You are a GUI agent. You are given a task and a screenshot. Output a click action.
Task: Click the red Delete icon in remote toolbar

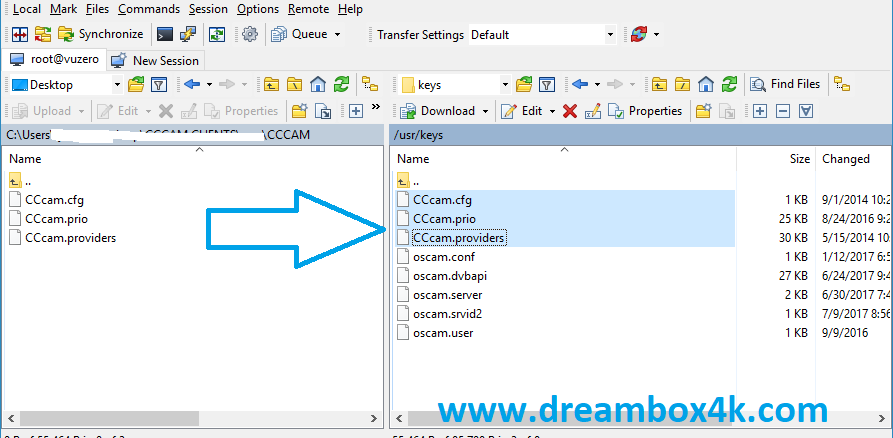[570, 111]
